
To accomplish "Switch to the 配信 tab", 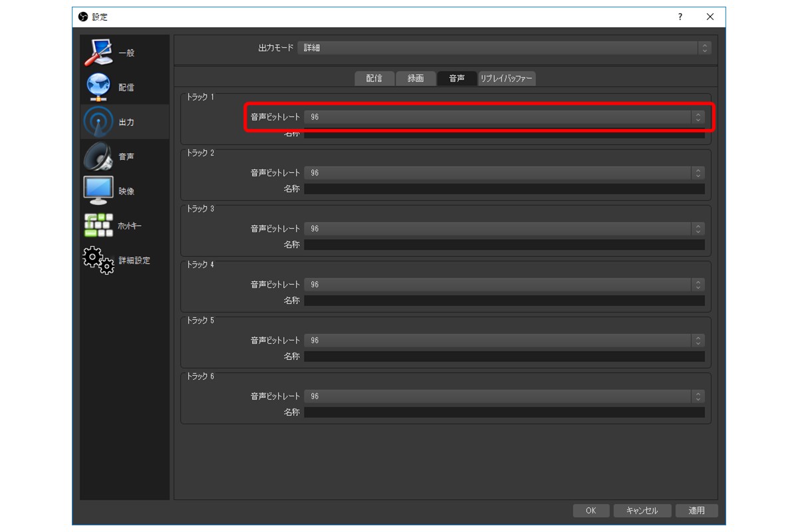I will pyautogui.click(x=374, y=78).
